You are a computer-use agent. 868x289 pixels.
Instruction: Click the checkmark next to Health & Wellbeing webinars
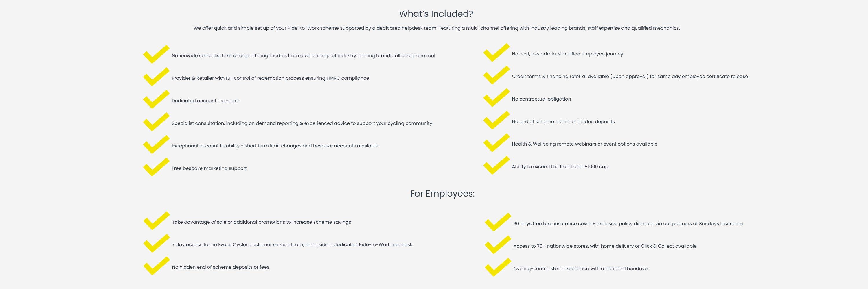click(x=496, y=143)
